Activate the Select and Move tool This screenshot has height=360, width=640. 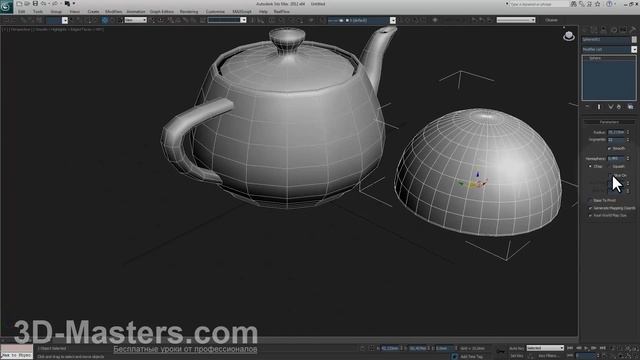pos(105,20)
